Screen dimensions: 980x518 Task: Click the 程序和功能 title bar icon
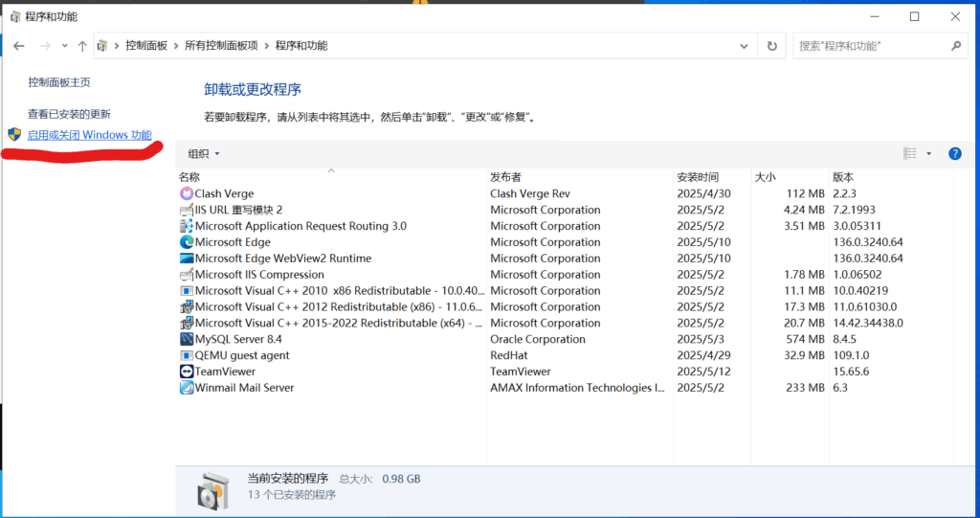coord(15,17)
